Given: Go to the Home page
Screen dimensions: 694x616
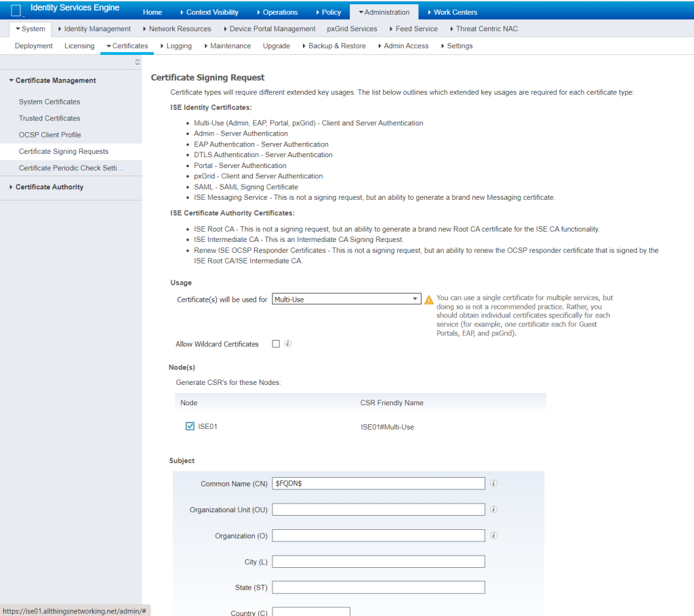Looking at the screenshot, I should 152,12.
